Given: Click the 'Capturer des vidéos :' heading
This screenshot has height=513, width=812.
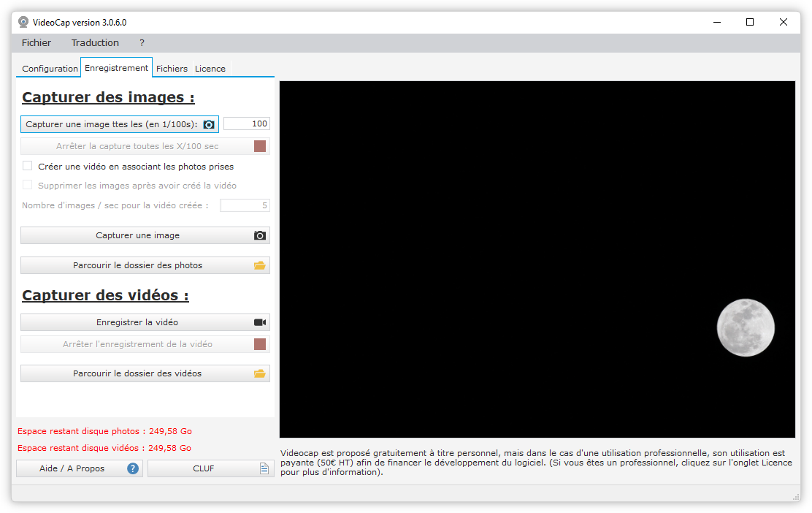Looking at the screenshot, I should (x=105, y=295).
